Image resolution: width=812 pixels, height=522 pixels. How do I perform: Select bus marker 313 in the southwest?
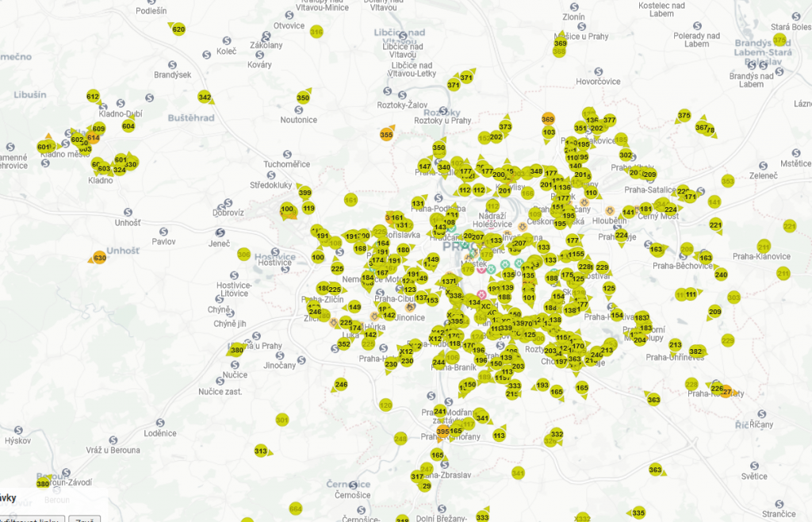(x=261, y=451)
